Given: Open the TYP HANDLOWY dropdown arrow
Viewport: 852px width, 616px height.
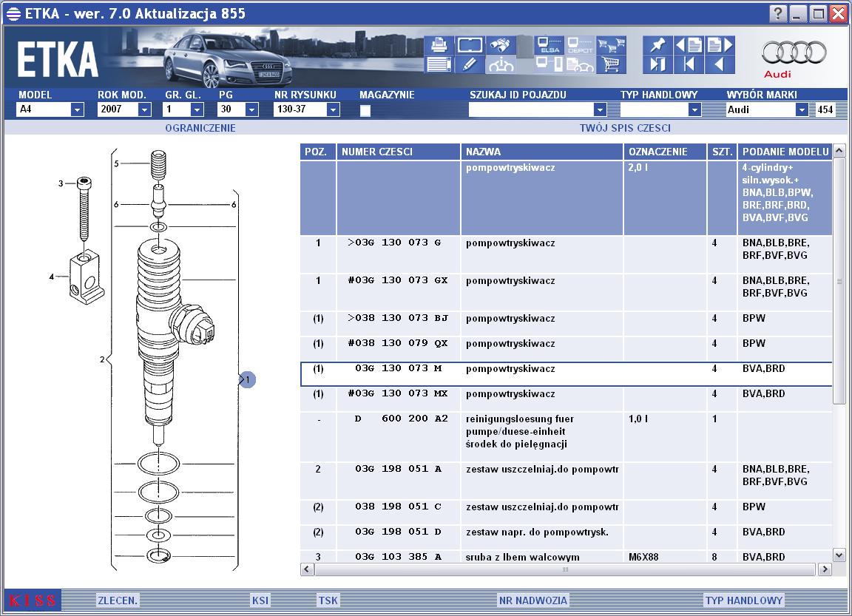Looking at the screenshot, I should (694, 109).
